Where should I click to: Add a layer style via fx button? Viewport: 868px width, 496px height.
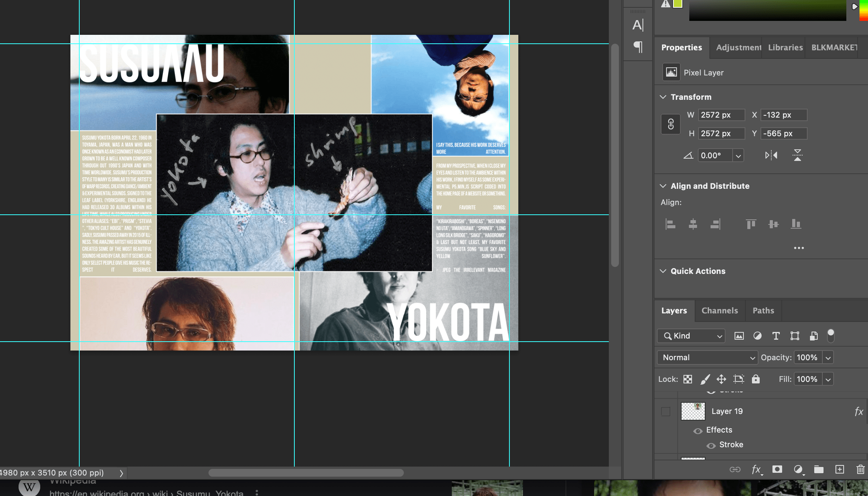757,470
